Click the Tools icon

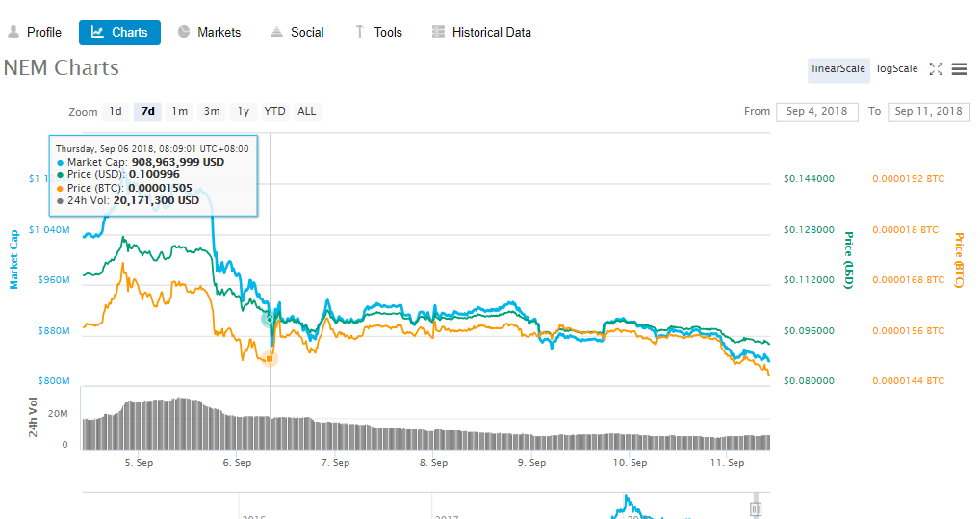(x=359, y=32)
